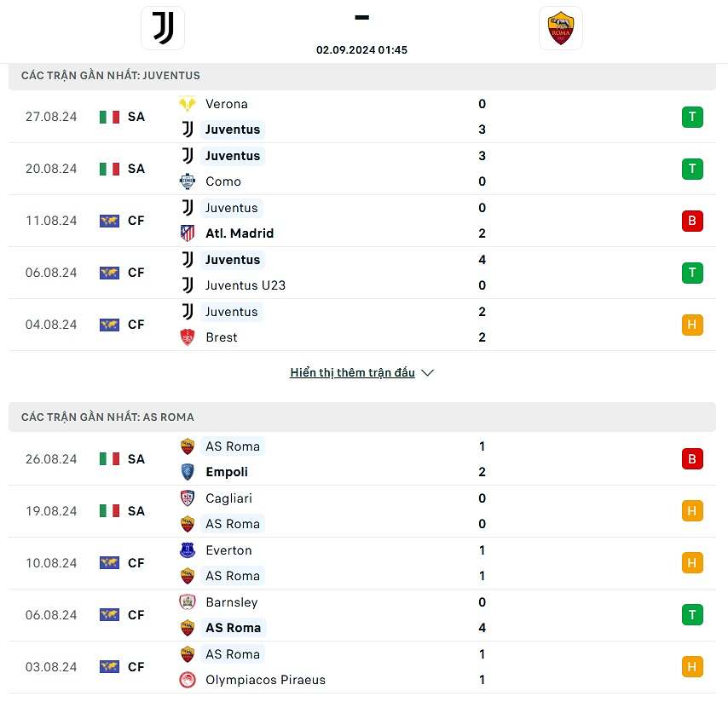Click the Empoli team logo

tap(188, 472)
